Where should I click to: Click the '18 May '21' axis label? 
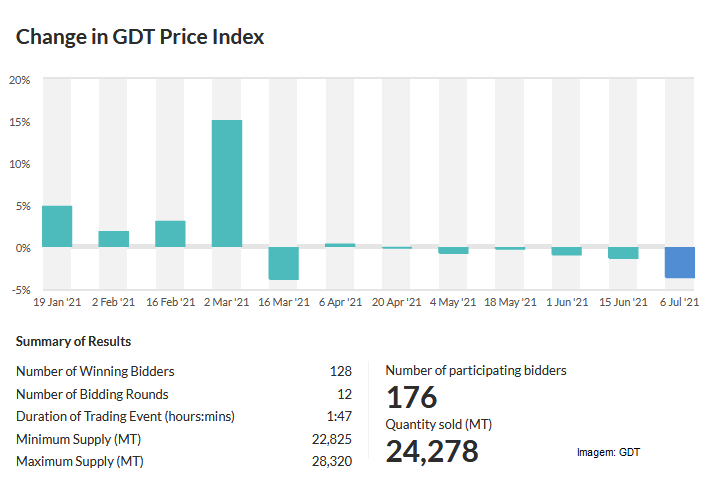point(510,302)
